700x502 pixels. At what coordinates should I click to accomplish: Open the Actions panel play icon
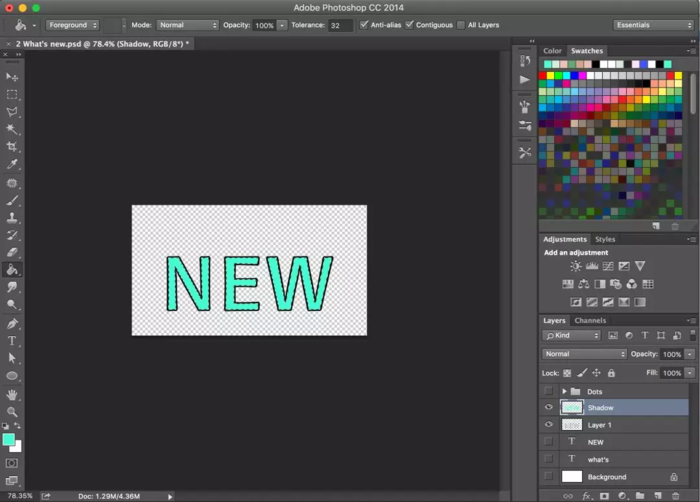525,79
